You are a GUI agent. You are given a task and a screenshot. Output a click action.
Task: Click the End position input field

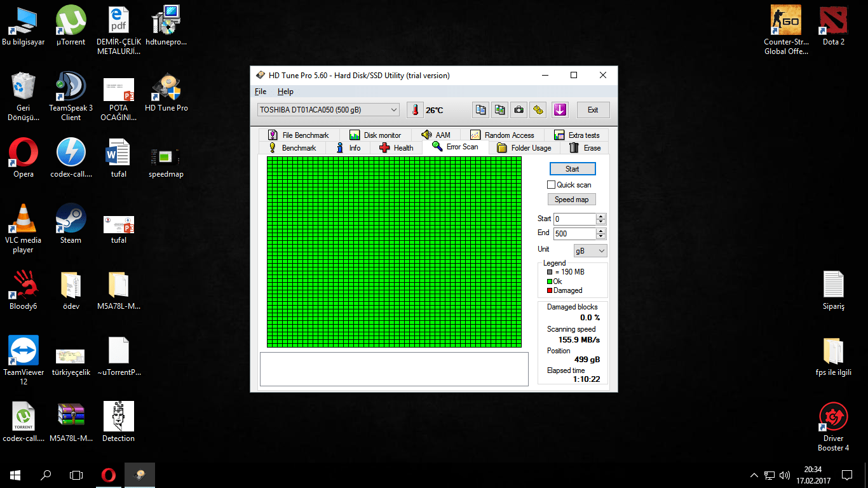click(575, 234)
